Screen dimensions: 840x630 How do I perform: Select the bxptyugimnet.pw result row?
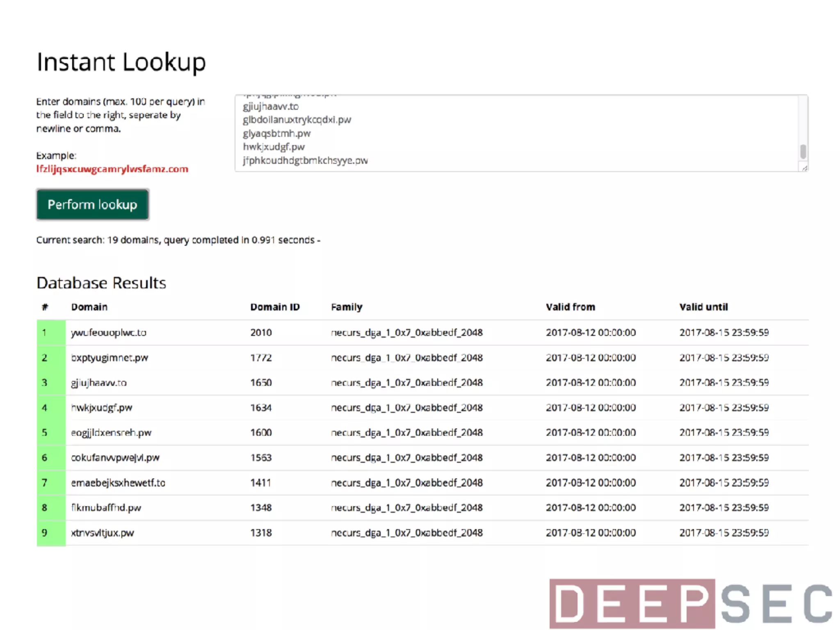click(110, 358)
